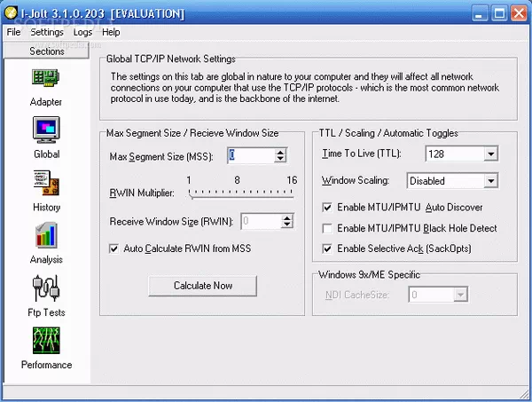Click the Global label in sidebar
This screenshot has height=402, width=532.
(x=46, y=154)
